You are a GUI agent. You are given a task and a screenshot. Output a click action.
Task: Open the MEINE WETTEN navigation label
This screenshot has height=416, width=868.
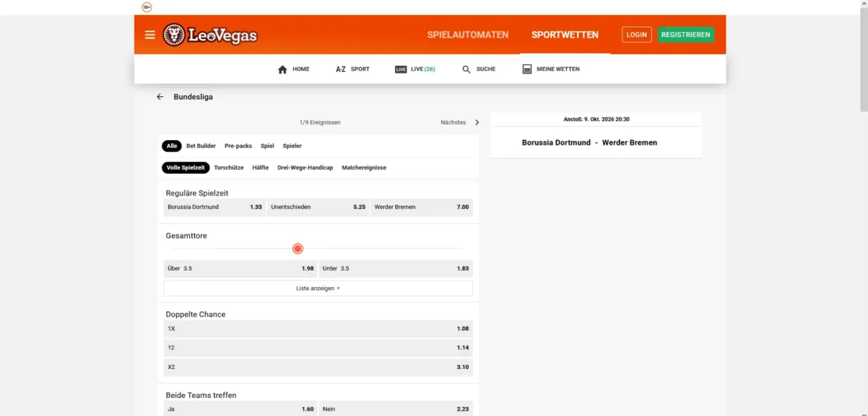[558, 69]
